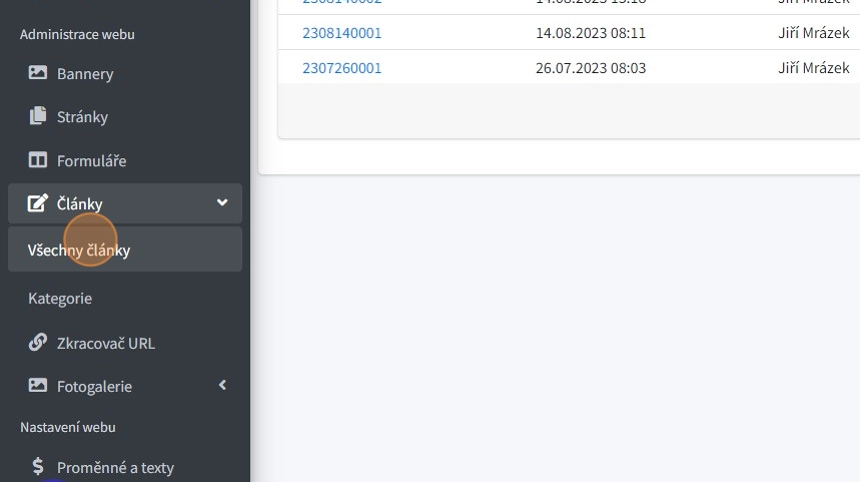Navigate to Formuláře text label
The image size is (860, 482).
click(x=91, y=161)
